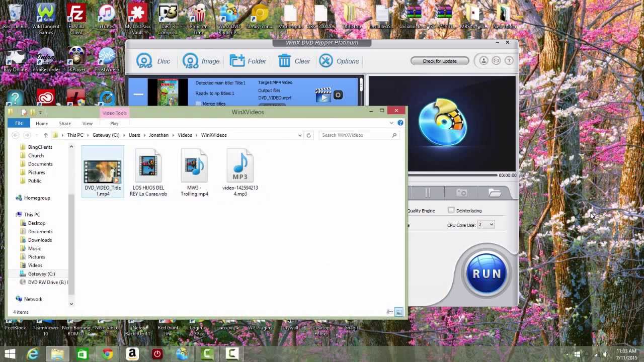Switch to large icons view button
Viewport: 644px width, 362px height.
[399, 312]
